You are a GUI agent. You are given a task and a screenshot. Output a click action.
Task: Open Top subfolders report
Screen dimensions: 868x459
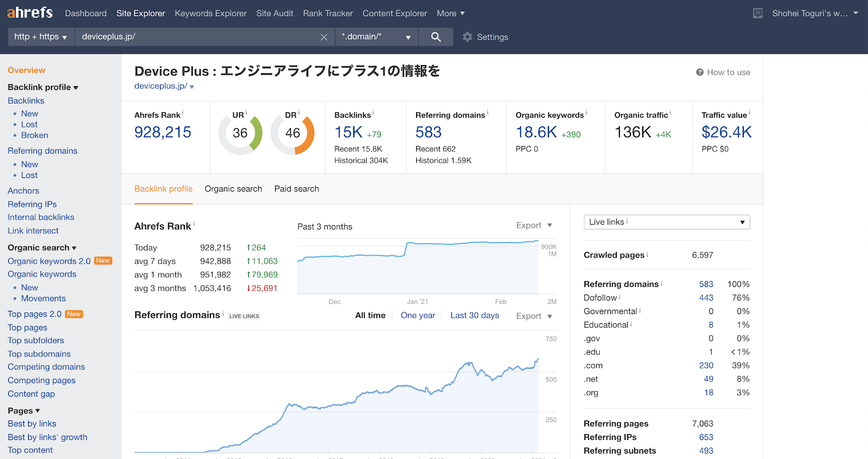(36, 340)
